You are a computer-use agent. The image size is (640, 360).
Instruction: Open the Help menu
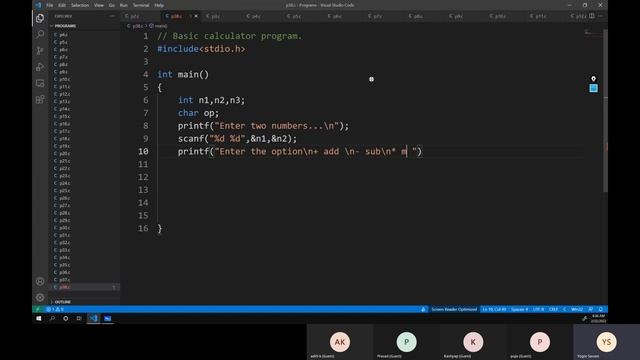(x=159, y=5)
